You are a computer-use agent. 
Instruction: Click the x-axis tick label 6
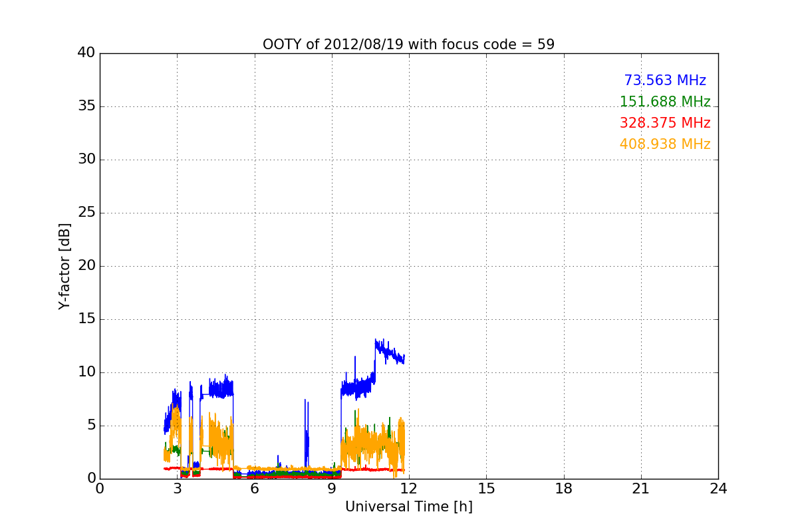tap(255, 489)
